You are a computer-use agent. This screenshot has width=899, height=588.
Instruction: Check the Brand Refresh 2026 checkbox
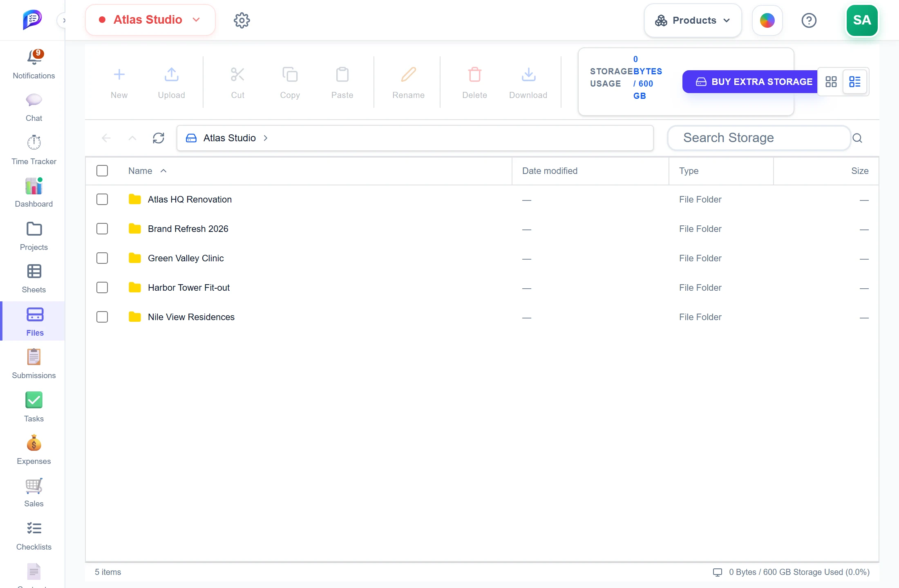(x=102, y=229)
